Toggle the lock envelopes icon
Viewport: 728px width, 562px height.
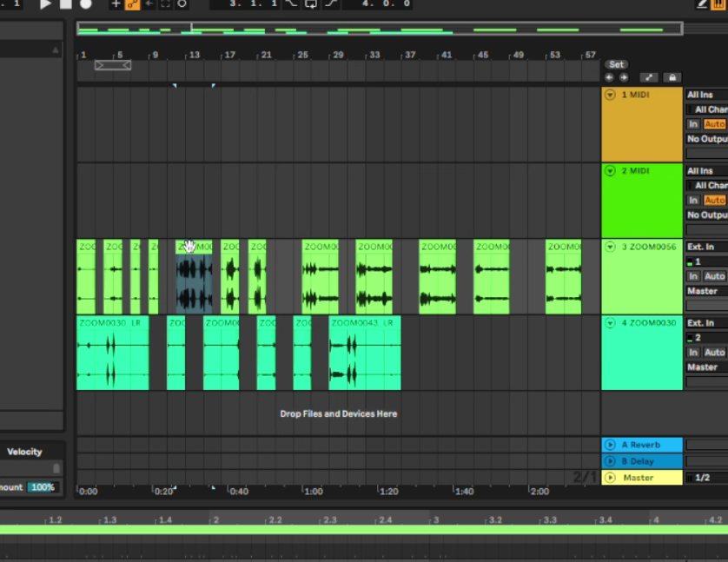click(672, 77)
